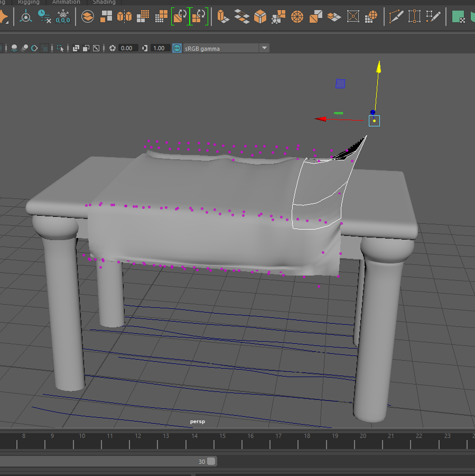
Task: Open the sRGB gamma view transform dropdown
Action: click(264, 48)
